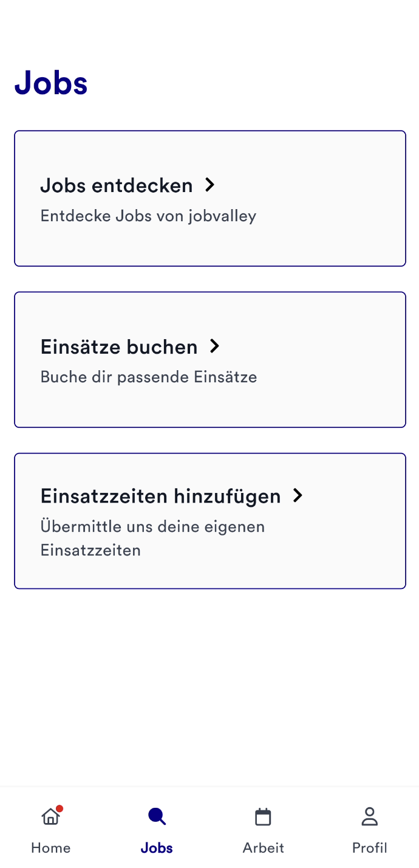This screenshot has height=868, width=419.
Task: Tap the Home house icon
Action: click(x=50, y=817)
